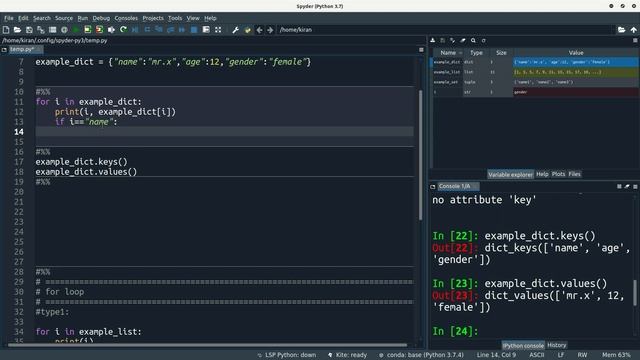640x360 pixels.
Task: Change to the parent directory
Action: coord(633,30)
